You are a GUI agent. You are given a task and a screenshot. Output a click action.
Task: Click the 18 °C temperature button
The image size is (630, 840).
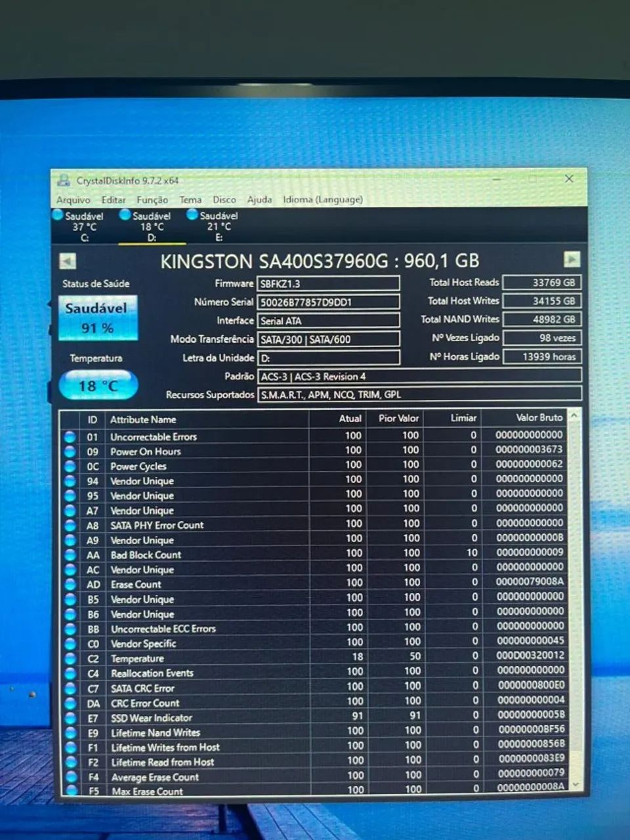pyautogui.click(x=98, y=385)
